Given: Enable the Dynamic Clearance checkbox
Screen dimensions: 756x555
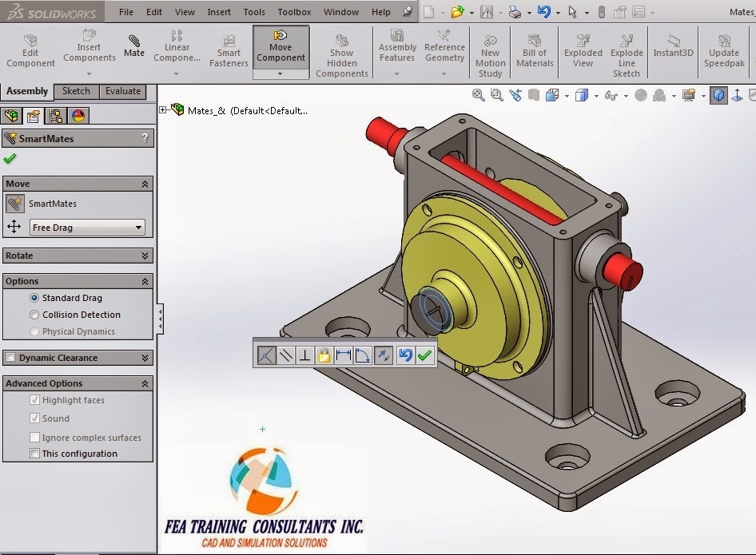Looking at the screenshot, I should click(10, 358).
